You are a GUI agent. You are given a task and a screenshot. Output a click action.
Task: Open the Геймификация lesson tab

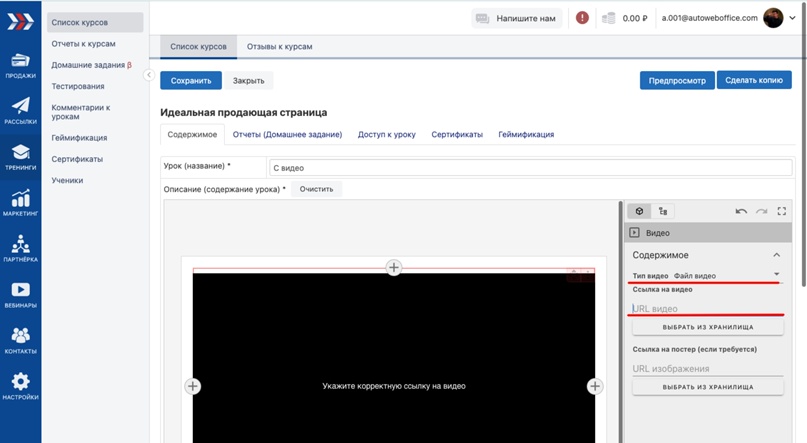[526, 134]
